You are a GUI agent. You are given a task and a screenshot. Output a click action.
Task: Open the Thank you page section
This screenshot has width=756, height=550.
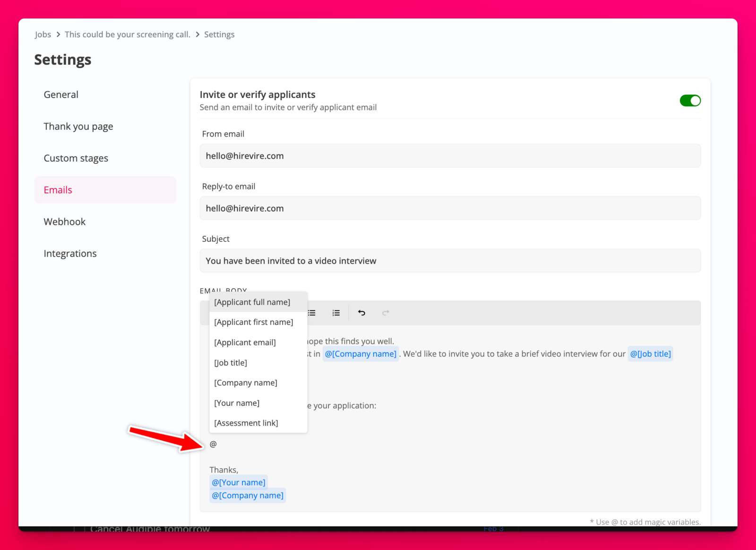click(x=78, y=126)
